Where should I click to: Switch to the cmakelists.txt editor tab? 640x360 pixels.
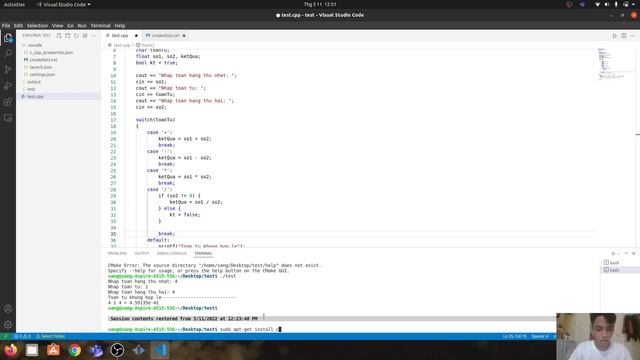point(165,36)
